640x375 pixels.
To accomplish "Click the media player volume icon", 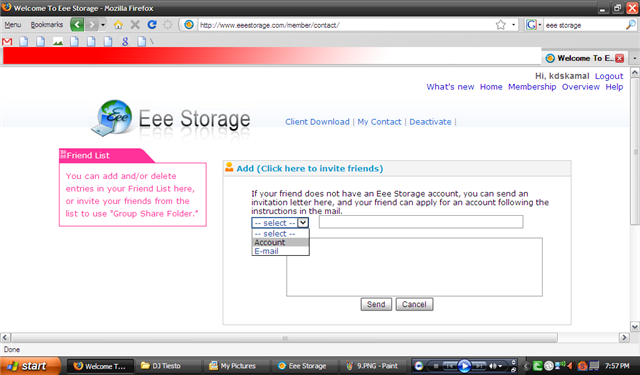I will pyautogui.click(x=493, y=366).
